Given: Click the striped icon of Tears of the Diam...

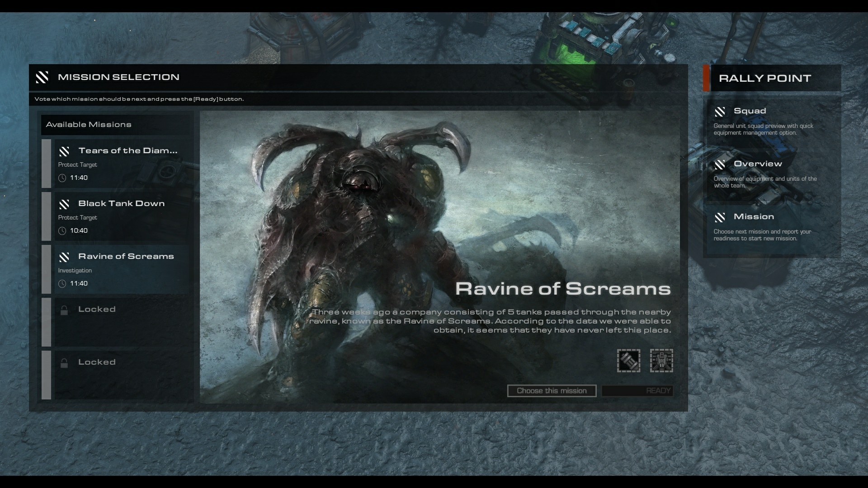Looking at the screenshot, I should (64, 151).
